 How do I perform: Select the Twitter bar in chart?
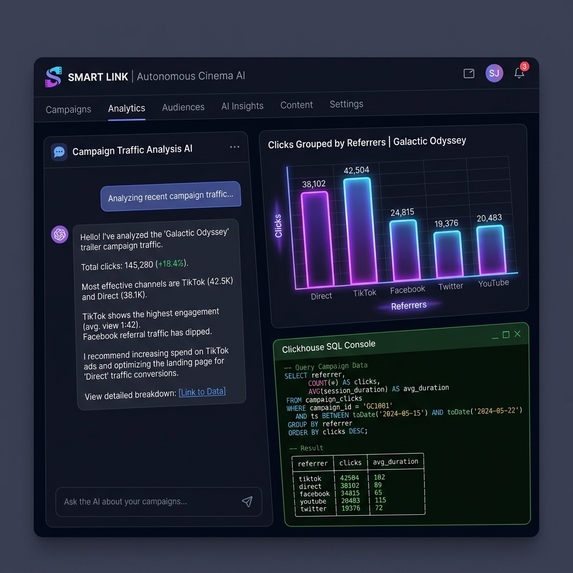tap(448, 254)
